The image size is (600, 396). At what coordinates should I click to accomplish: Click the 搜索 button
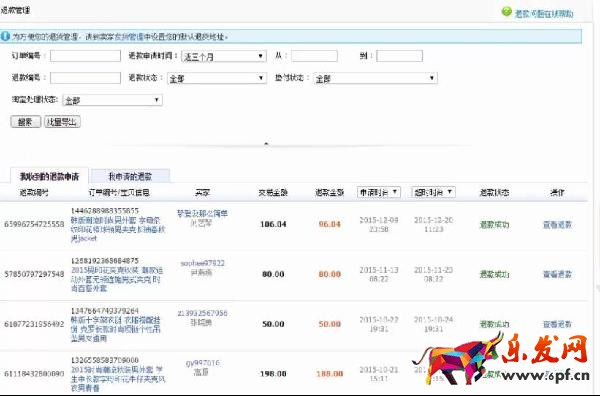pyautogui.click(x=25, y=122)
